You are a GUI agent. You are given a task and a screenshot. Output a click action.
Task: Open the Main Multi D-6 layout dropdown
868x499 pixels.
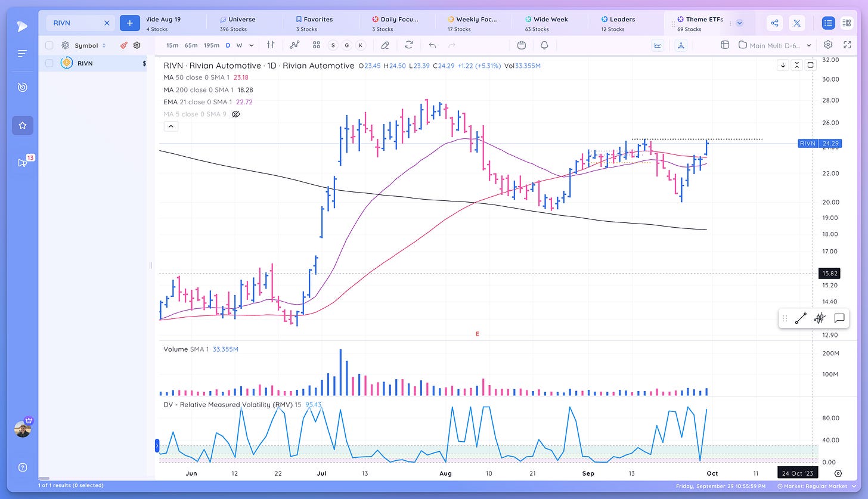pyautogui.click(x=775, y=45)
